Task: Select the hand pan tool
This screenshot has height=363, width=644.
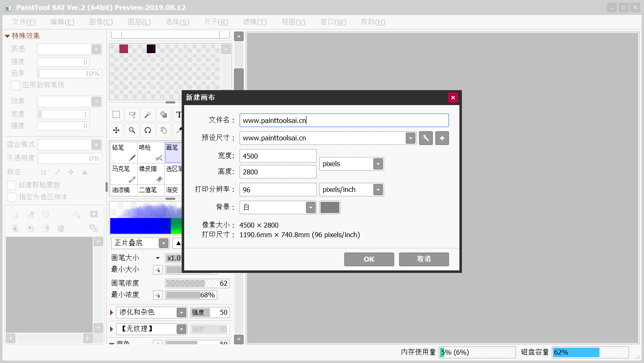Action: tap(164, 130)
